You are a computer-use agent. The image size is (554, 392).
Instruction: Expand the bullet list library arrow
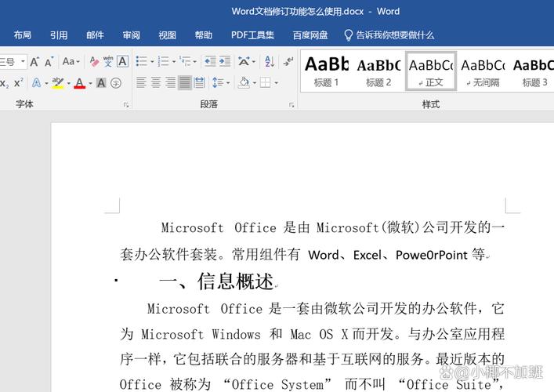click(152, 62)
